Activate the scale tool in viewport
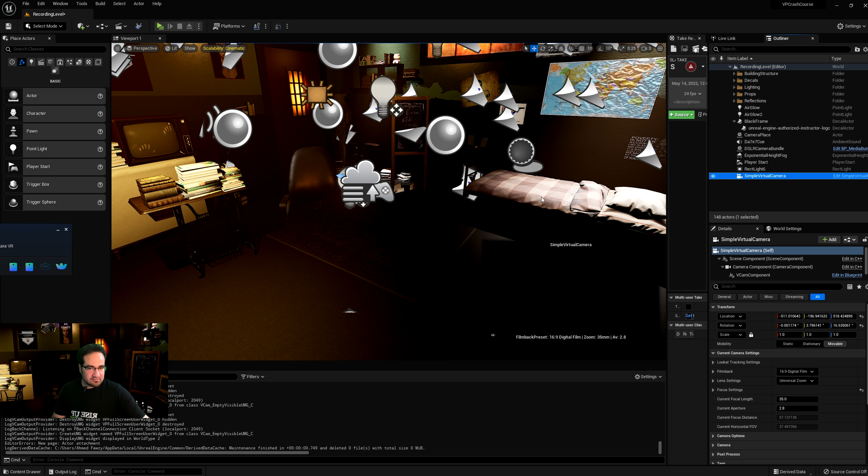Viewport: 868px width, 476px height. (551, 48)
